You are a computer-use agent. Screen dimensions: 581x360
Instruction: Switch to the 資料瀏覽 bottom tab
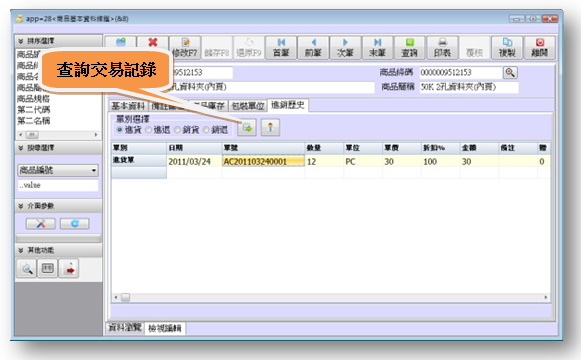[x=125, y=327]
